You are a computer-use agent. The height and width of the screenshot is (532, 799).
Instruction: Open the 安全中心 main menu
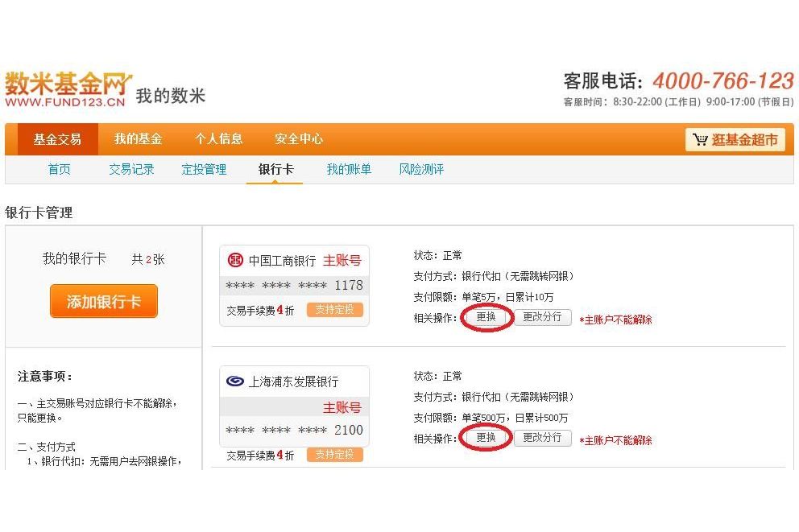[x=299, y=138]
